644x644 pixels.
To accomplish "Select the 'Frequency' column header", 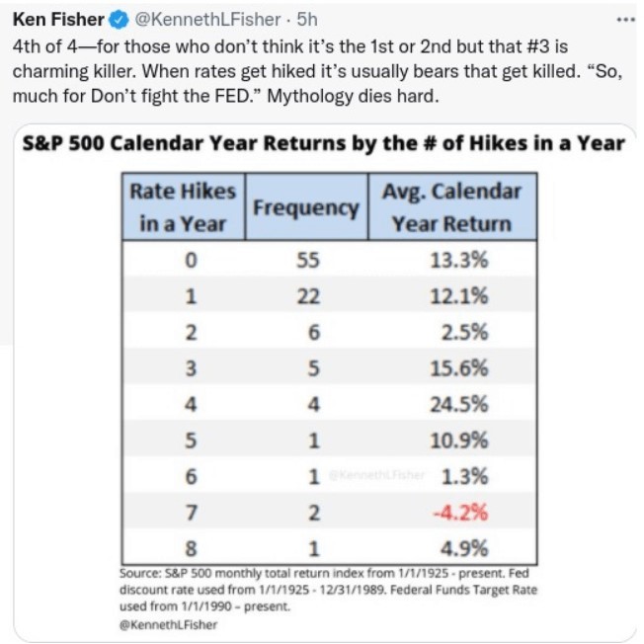I will click(306, 207).
